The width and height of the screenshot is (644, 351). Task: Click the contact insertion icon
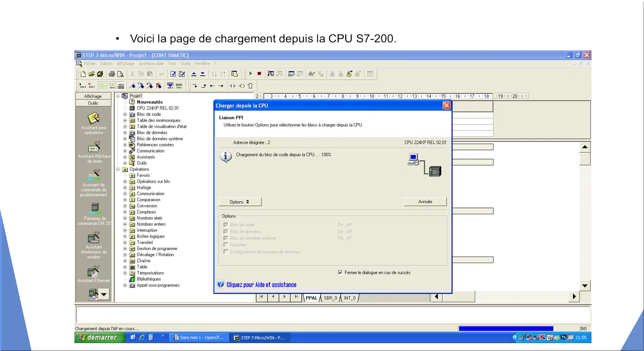[233, 86]
